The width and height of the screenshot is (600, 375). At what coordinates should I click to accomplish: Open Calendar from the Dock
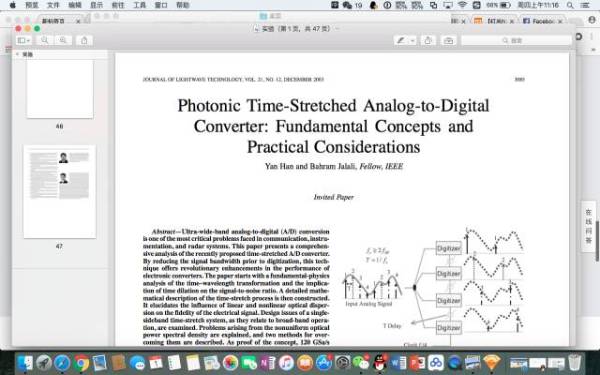pyautogui.click(x=156, y=362)
